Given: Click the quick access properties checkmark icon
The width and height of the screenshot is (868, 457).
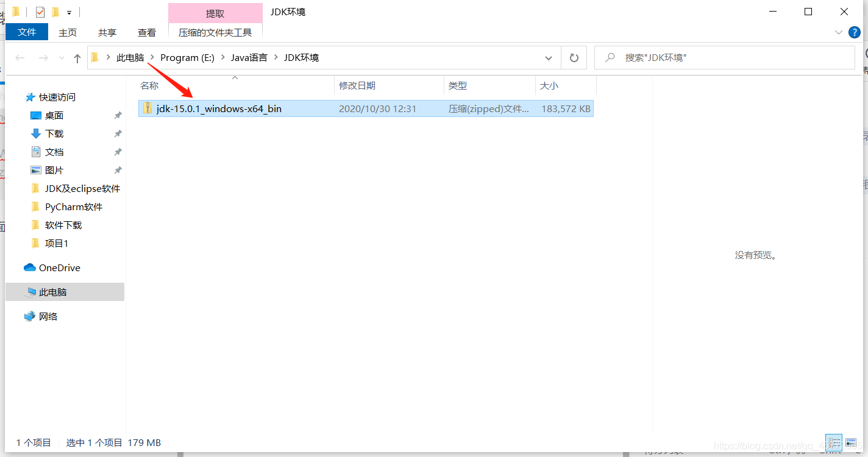Looking at the screenshot, I should [40, 12].
